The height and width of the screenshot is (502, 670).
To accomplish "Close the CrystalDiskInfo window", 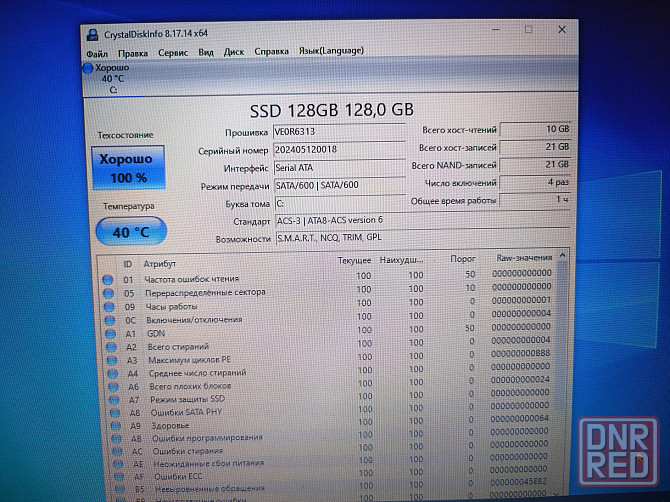I will click(562, 29).
